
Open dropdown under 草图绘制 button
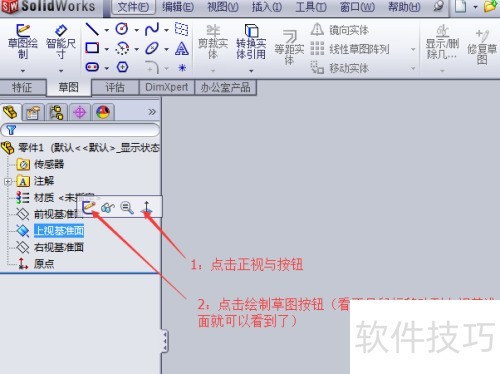coord(23,71)
